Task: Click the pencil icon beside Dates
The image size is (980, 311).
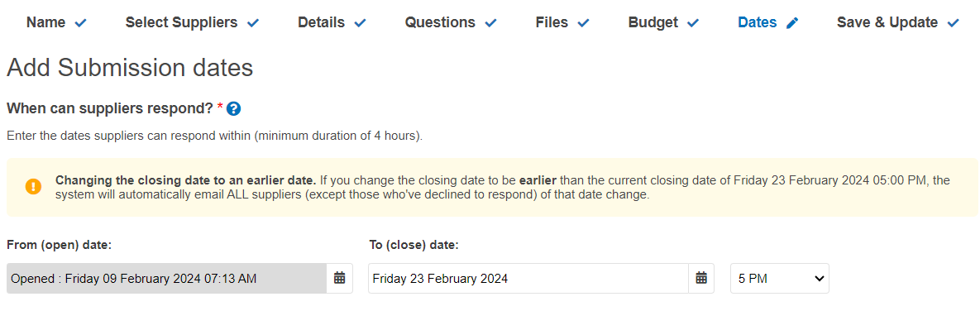Action: point(792,23)
